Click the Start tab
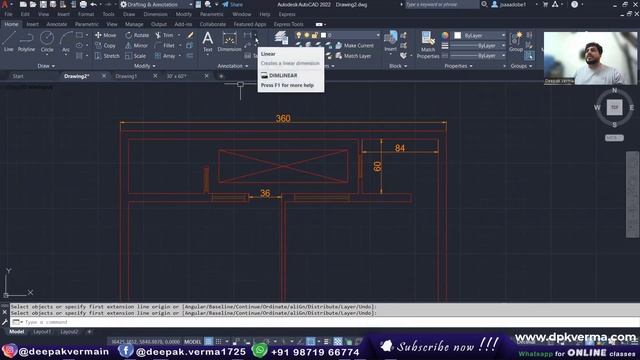This screenshot has height=360, width=640. [x=18, y=76]
